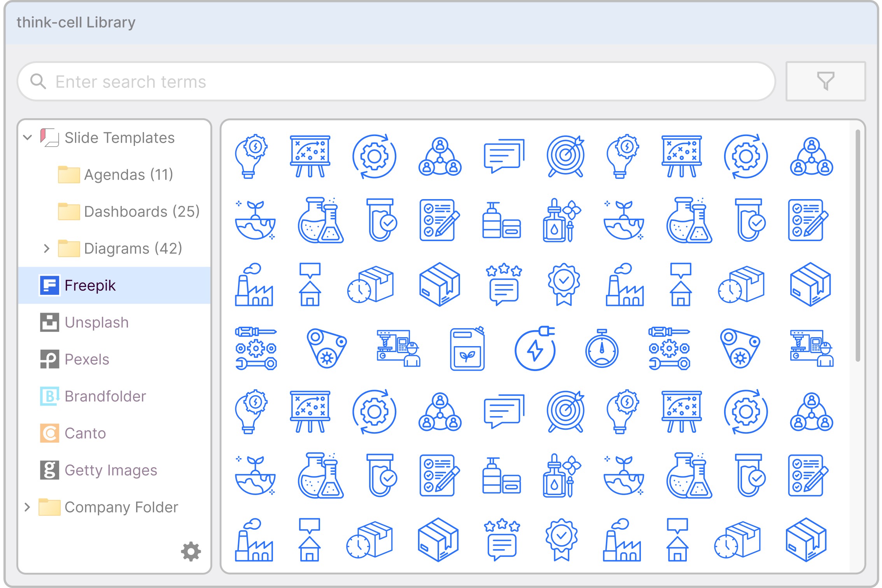Select the Unsplash source
Image resolution: width=882 pixels, height=588 pixels.
pos(96,322)
